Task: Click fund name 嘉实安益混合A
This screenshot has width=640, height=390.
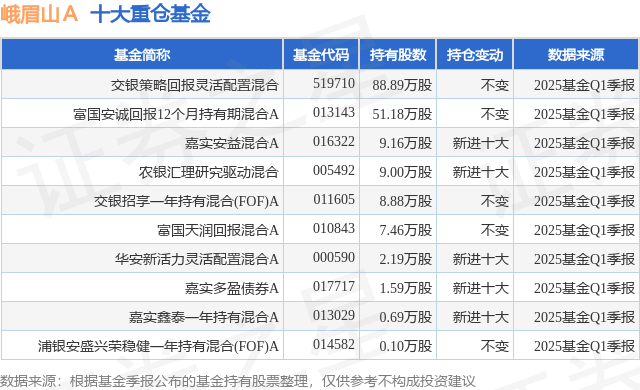Action: click(232, 143)
